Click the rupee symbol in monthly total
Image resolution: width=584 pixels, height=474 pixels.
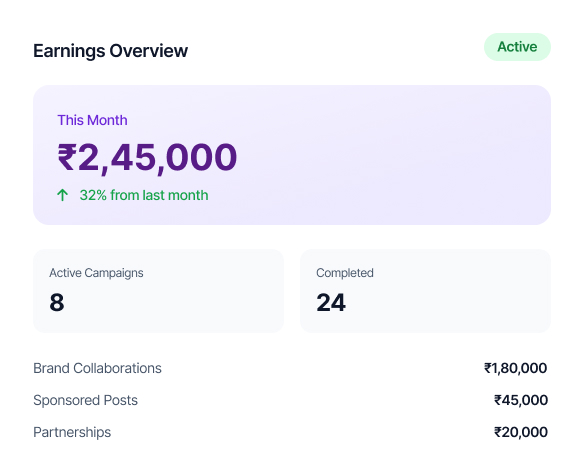point(67,158)
